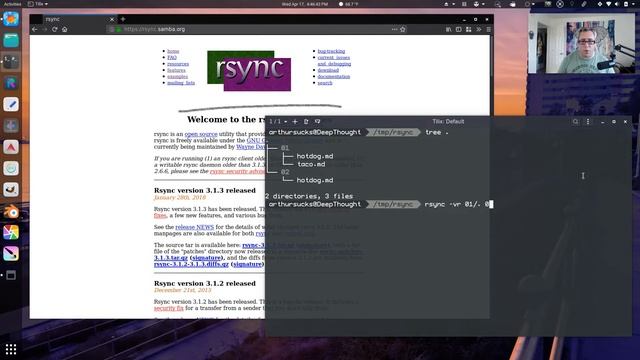
Task: Open the search link on the rsync page
Action: click(x=325, y=83)
